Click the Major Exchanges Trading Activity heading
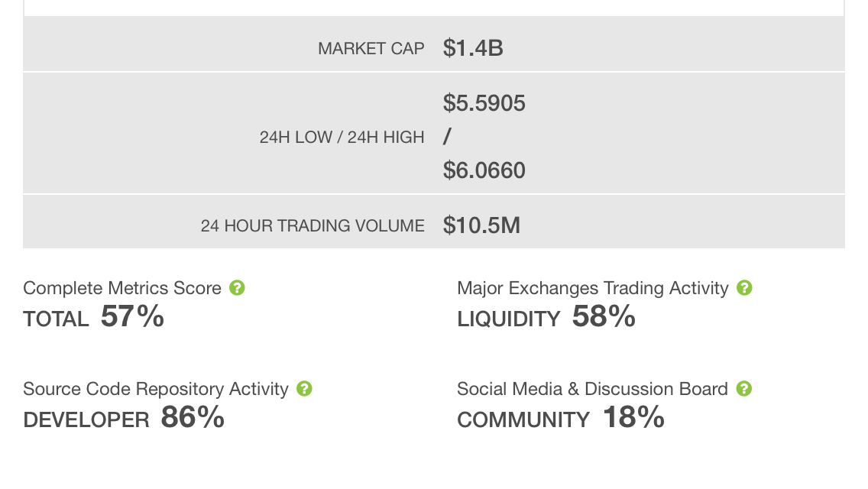The height and width of the screenshot is (489, 868). [x=592, y=288]
